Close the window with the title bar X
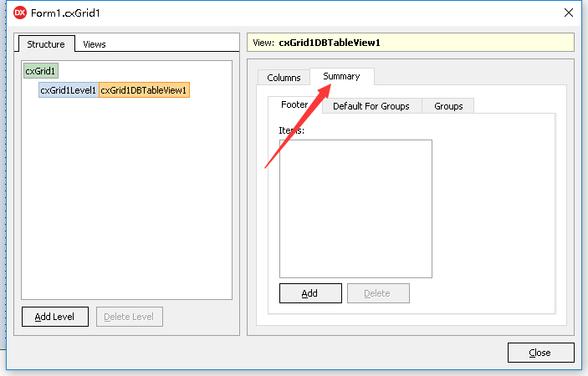588x376 pixels. pos(569,13)
